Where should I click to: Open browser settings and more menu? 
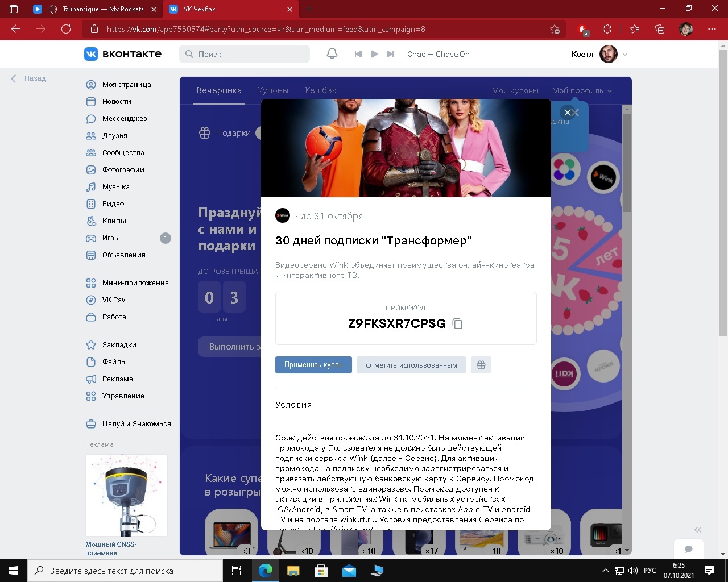coord(712,29)
